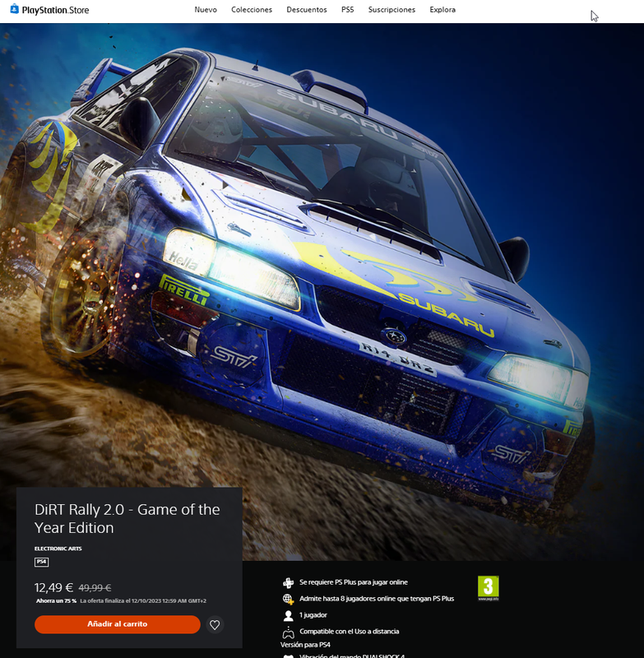Open the Suscripciones menu
The image size is (644, 658).
coord(391,10)
